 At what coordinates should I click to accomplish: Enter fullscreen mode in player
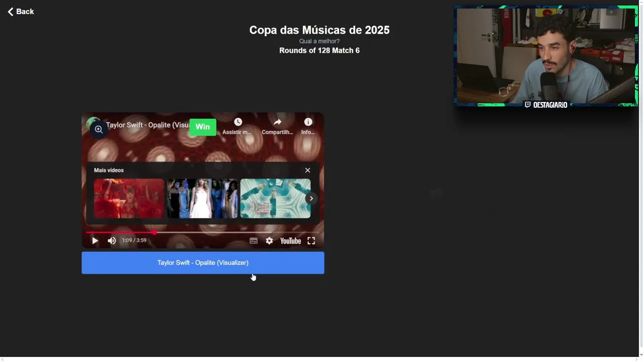tap(311, 241)
